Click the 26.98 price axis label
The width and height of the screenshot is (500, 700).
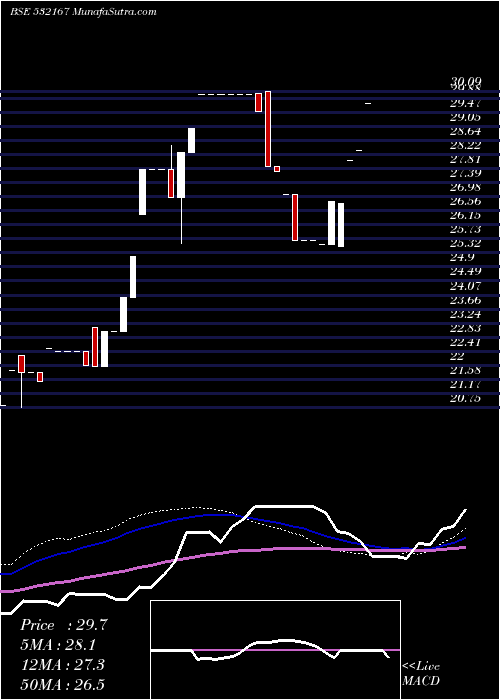click(466, 188)
